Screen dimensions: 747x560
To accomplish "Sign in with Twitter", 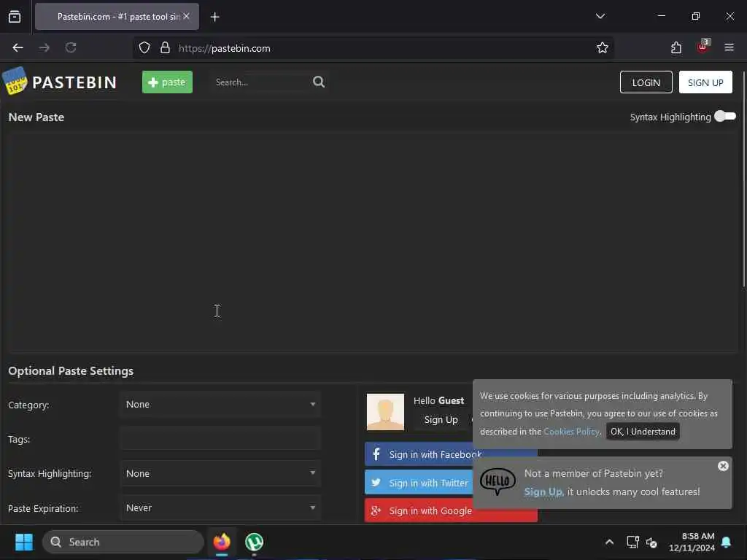I will coord(419,483).
